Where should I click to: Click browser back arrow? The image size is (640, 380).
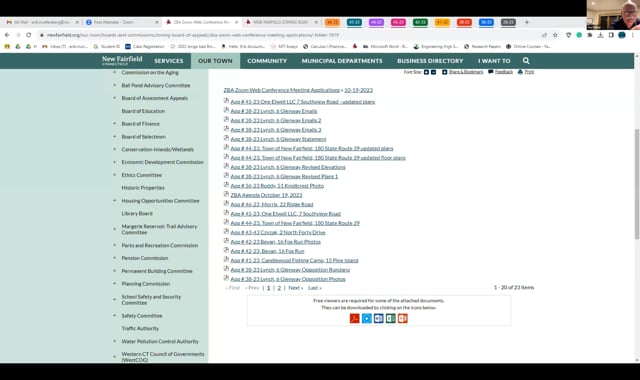7,35
